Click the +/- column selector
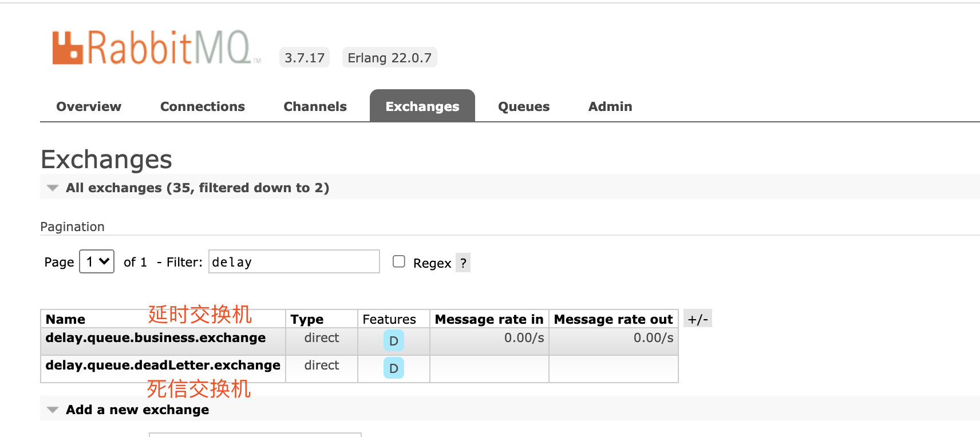Screen dimensions: 980x437 [698, 319]
